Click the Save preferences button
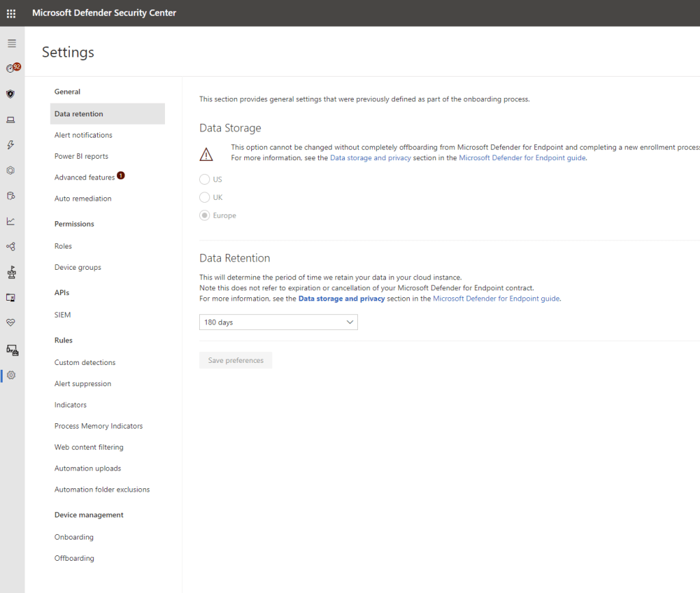 [x=235, y=360]
